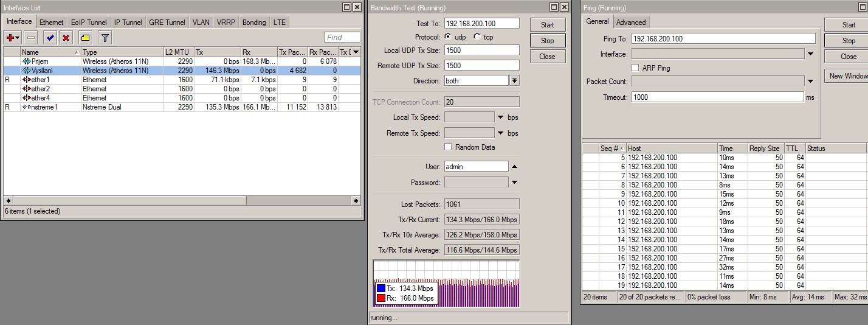This screenshot has height=325, width=868.
Task: Collapse the User field with up arrow
Action: (514, 167)
